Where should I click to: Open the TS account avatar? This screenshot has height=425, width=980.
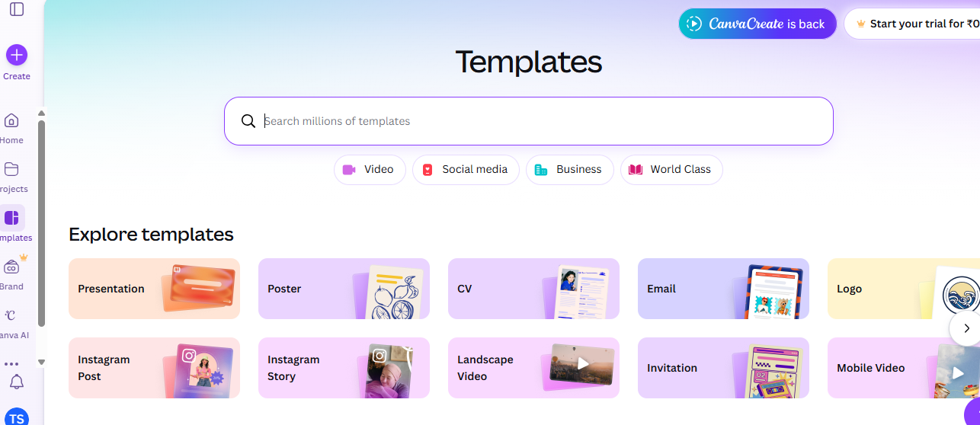pos(17,417)
